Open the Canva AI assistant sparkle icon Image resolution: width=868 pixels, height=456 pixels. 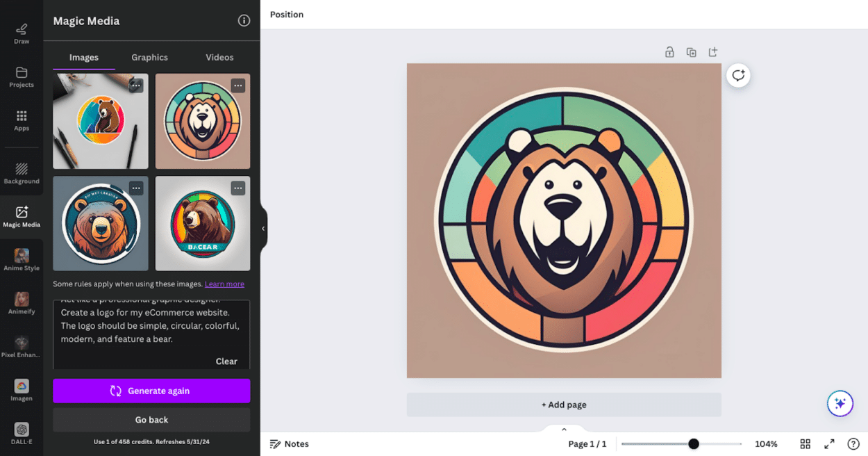(840, 403)
